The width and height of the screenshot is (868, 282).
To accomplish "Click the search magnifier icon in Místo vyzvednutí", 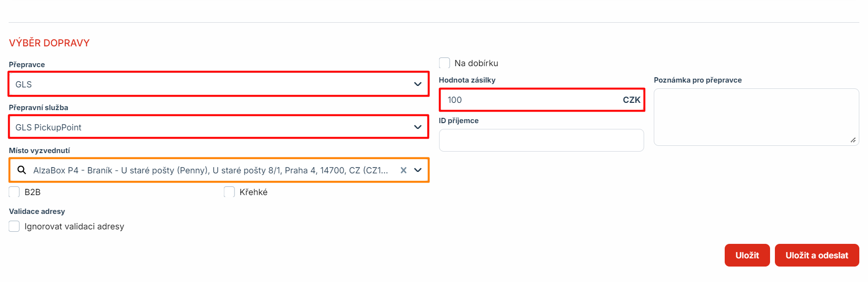I will pyautogui.click(x=22, y=170).
